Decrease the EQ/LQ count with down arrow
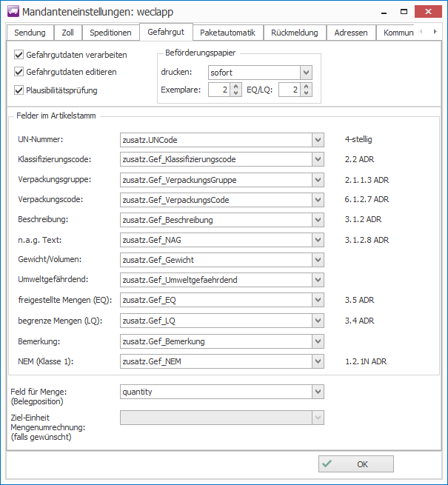Screen dimensions: 448x485 pyautogui.click(x=307, y=94)
